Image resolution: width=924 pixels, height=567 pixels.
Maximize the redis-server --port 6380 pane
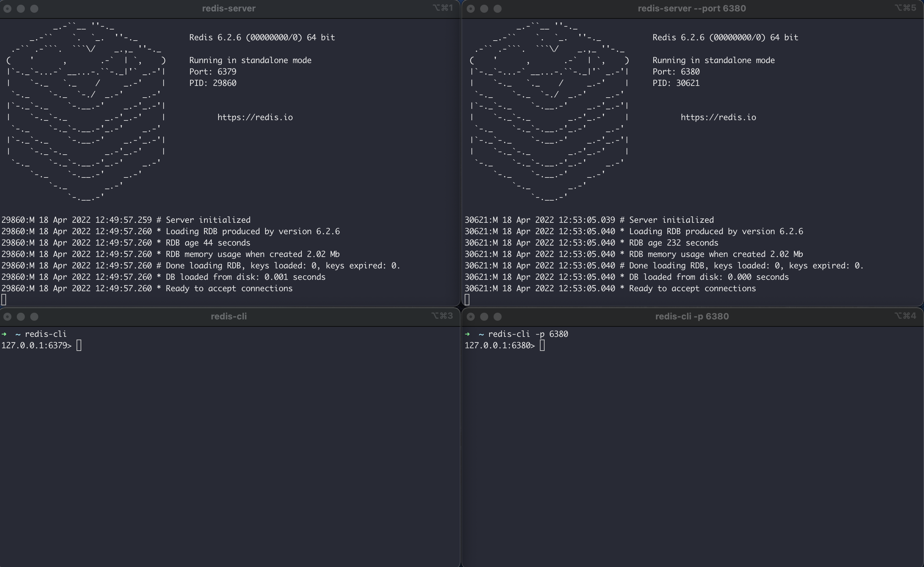click(x=498, y=9)
